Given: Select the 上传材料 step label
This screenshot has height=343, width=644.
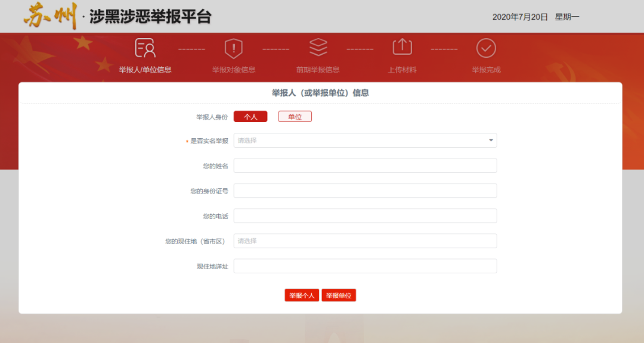Looking at the screenshot, I should 402,70.
